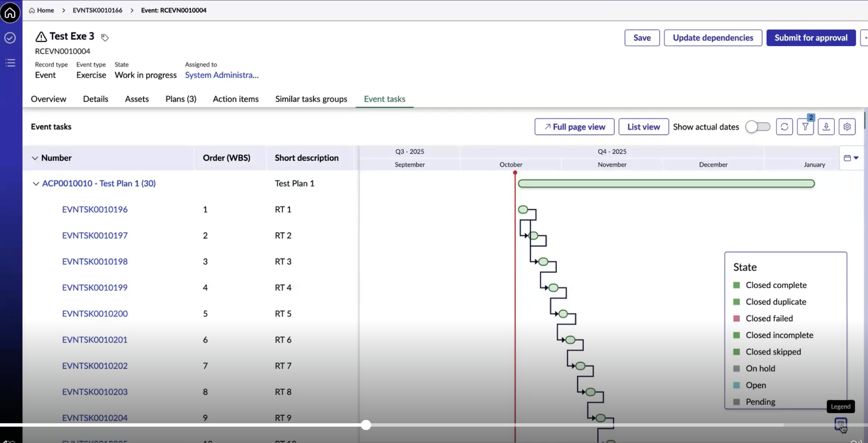Download the event tasks chart
Screen dimensions: 868x443
(x=826, y=127)
